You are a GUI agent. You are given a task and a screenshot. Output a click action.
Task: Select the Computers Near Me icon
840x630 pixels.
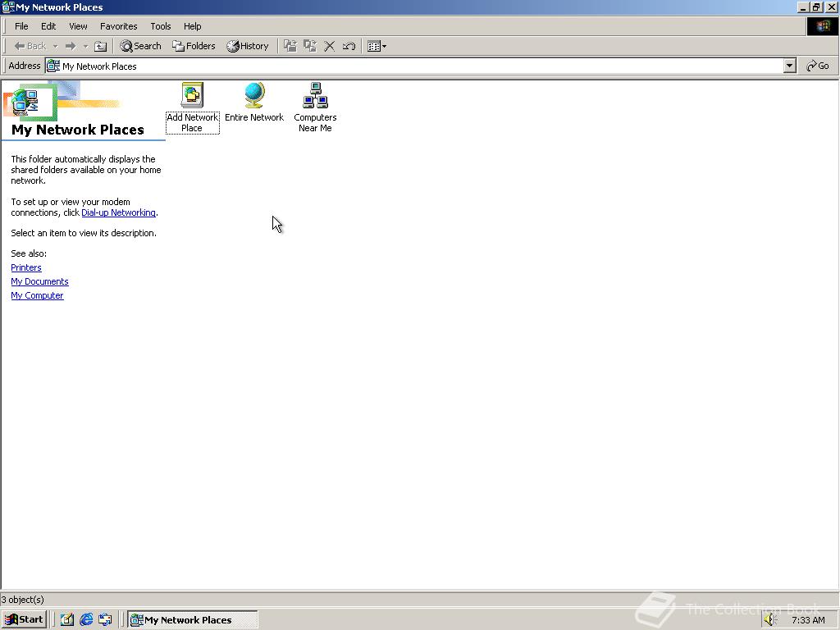[x=315, y=95]
